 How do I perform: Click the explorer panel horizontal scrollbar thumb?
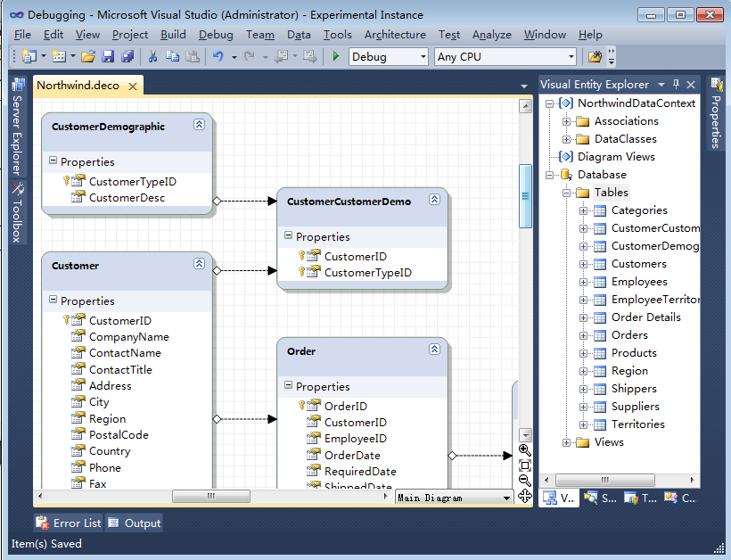coord(605,480)
